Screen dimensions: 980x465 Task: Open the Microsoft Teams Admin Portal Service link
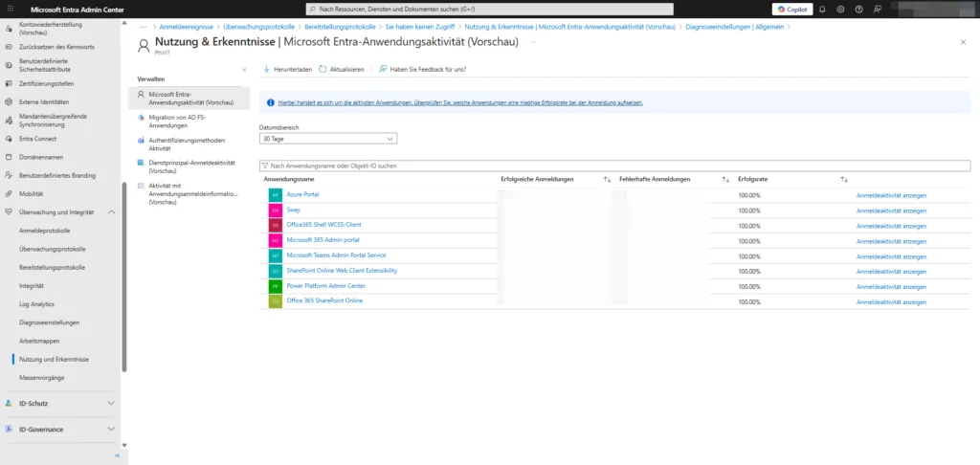(x=336, y=255)
